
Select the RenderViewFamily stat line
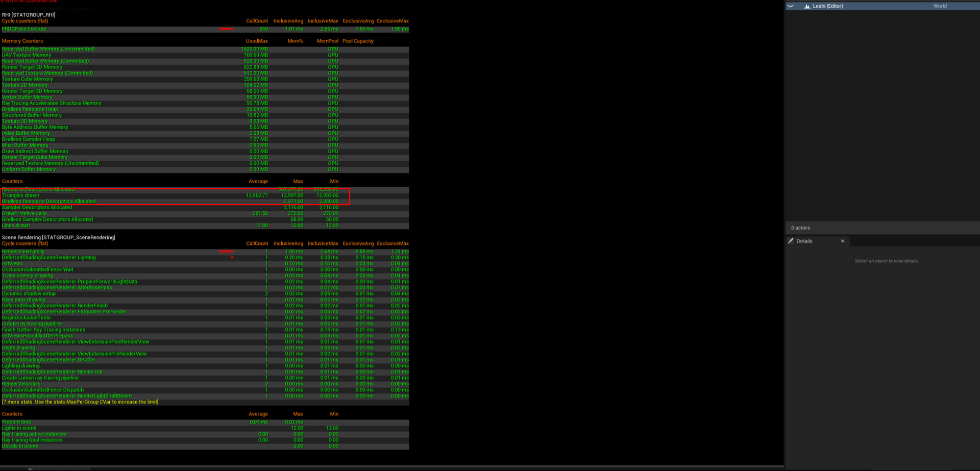point(23,252)
